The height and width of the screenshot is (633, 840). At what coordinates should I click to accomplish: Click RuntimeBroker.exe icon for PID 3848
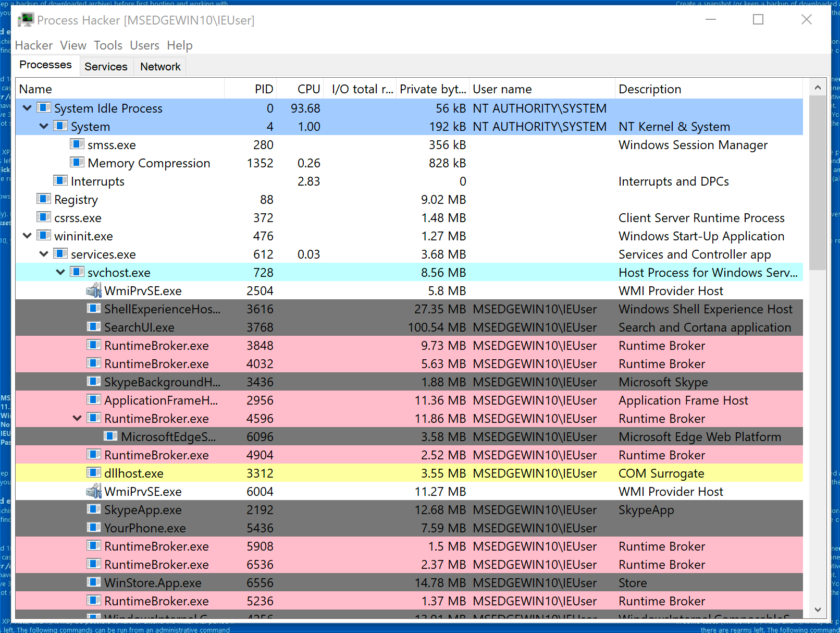point(94,345)
